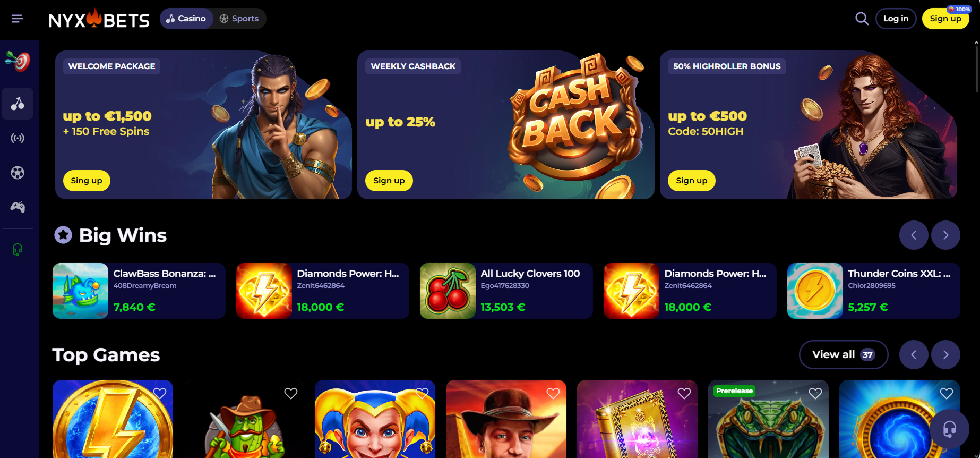Select the Casino tab
Screen dimensions: 980x458
pyautogui.click(x=186, y=19)
